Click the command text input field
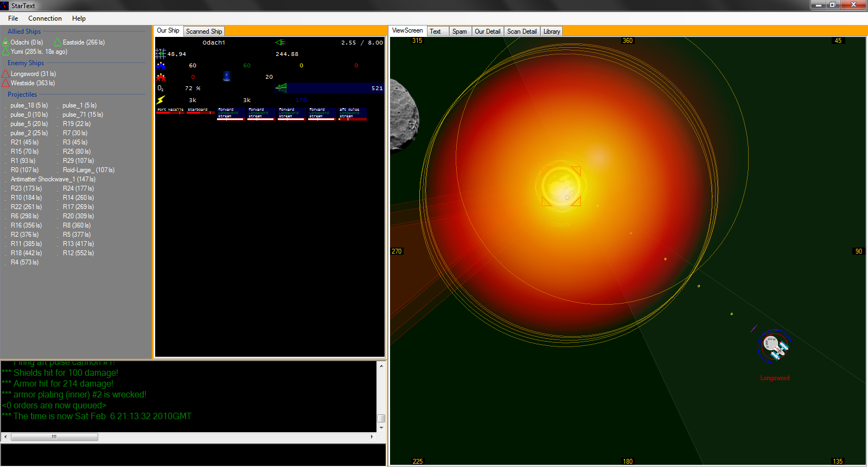Image resolution: width=868 pixels, height=467 pixels. point(193,455)
